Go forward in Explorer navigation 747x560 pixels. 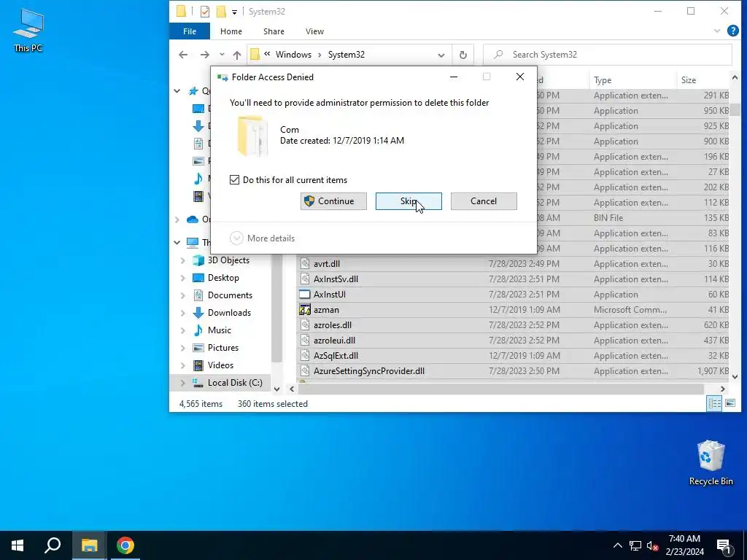tap(204, 55)
